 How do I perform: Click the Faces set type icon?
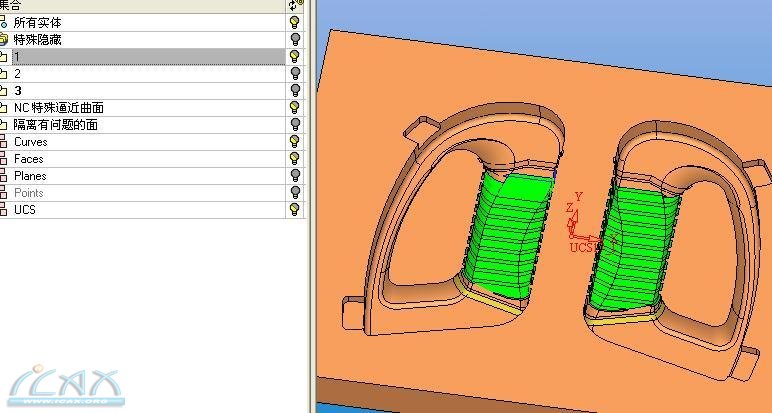[x=3, y=159]
